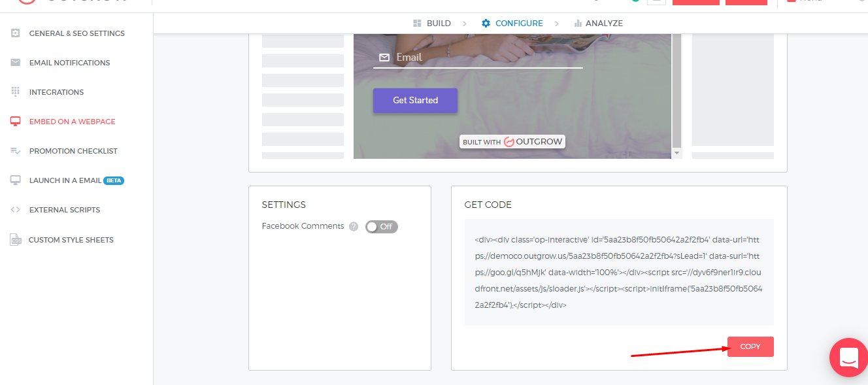Click the Email Notifications envelope icon
The height and width of the screenshot is (385, 868).
(16, 63)
